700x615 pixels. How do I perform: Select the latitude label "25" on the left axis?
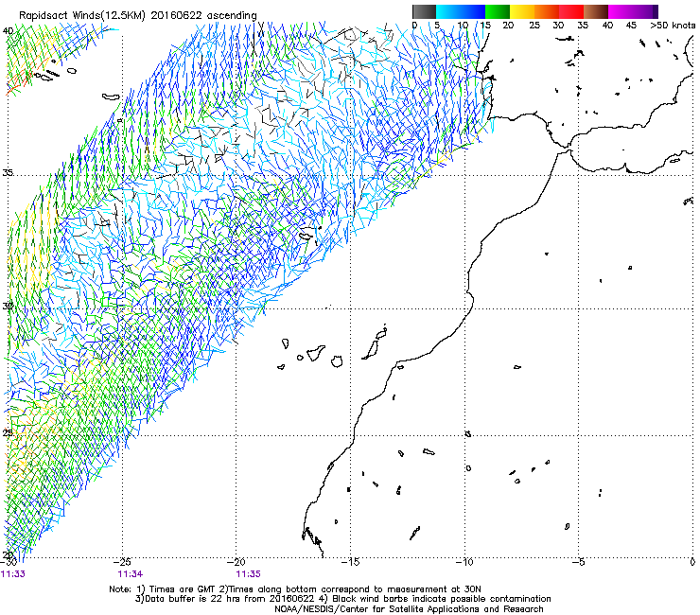click(x=8, y=433)
